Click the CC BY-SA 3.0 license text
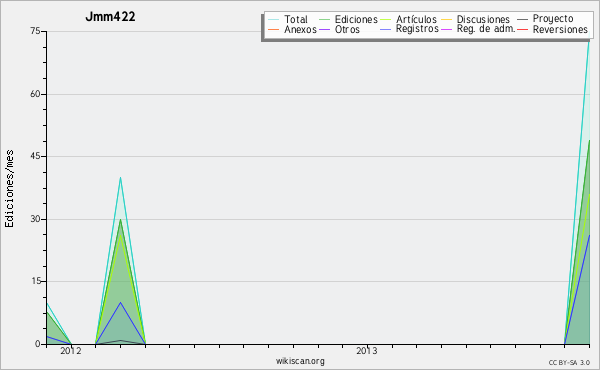600x370 pixels. tap(569, 363)
